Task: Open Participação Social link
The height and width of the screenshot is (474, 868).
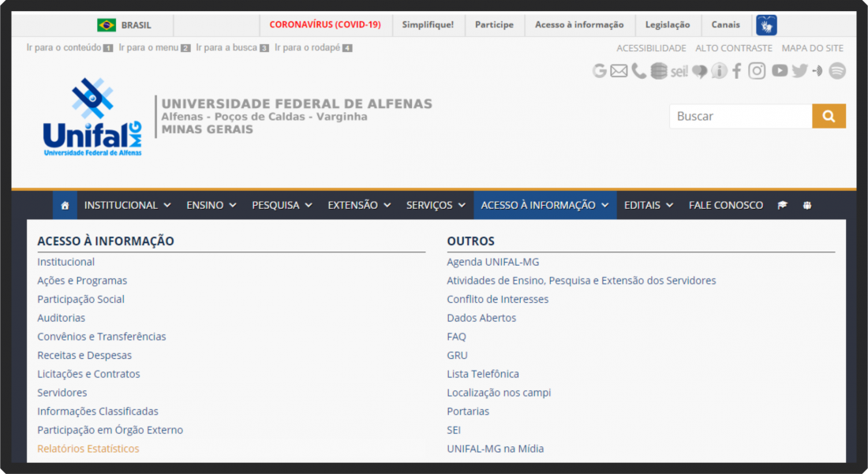Action: click(80, 299)
